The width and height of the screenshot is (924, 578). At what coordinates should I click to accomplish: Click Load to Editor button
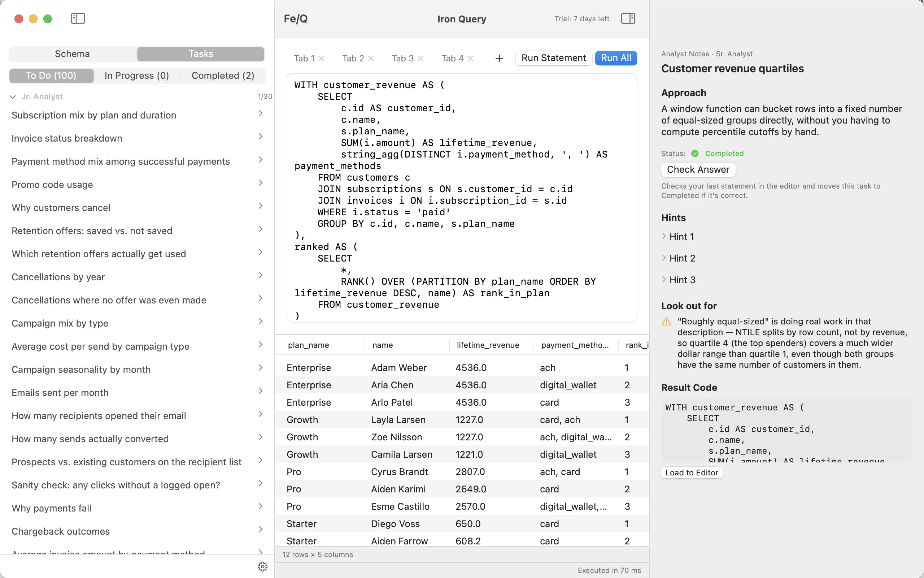[x=692, y=473]
